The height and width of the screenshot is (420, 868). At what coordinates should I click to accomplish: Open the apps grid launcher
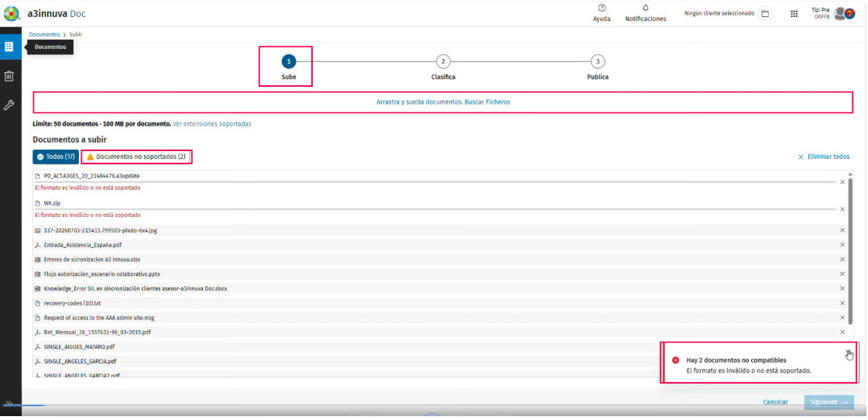[x=794, y=14]
